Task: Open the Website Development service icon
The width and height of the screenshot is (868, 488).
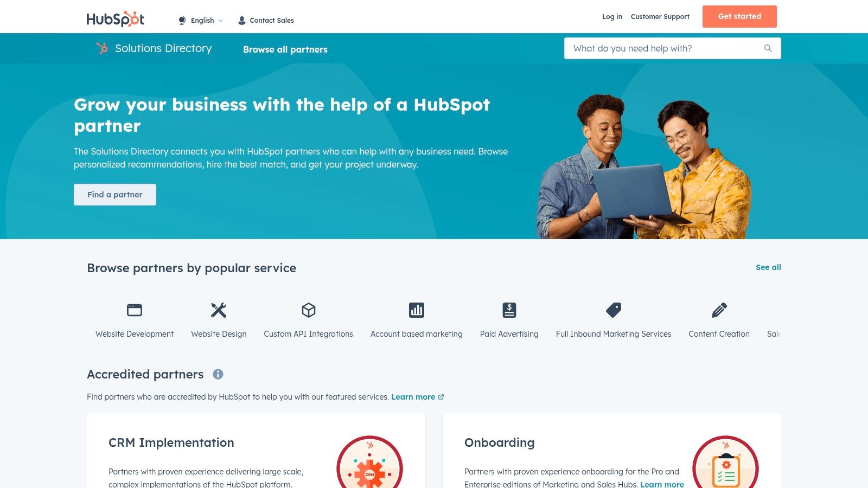Action: [x=135, y=310]
